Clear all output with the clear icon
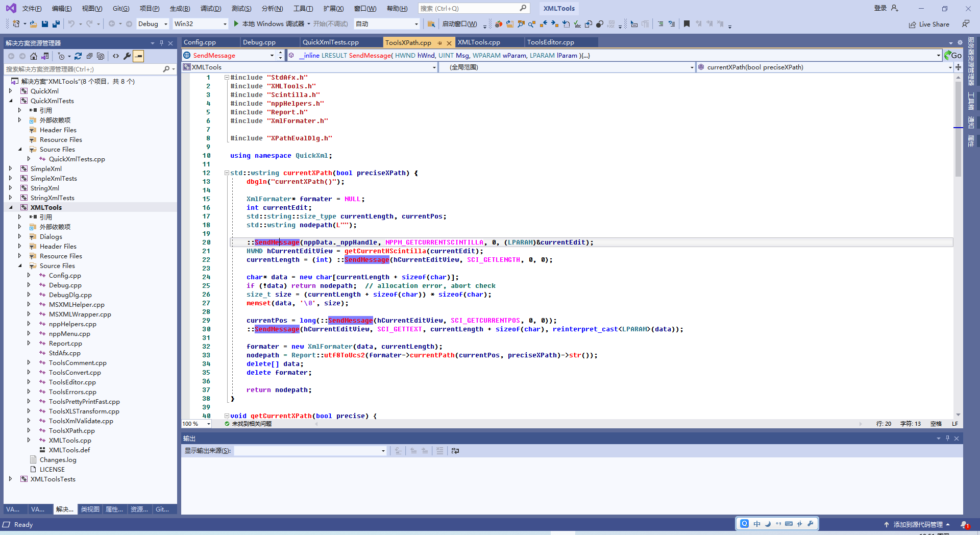Screen dimensions: 980x535 point(439,451)
